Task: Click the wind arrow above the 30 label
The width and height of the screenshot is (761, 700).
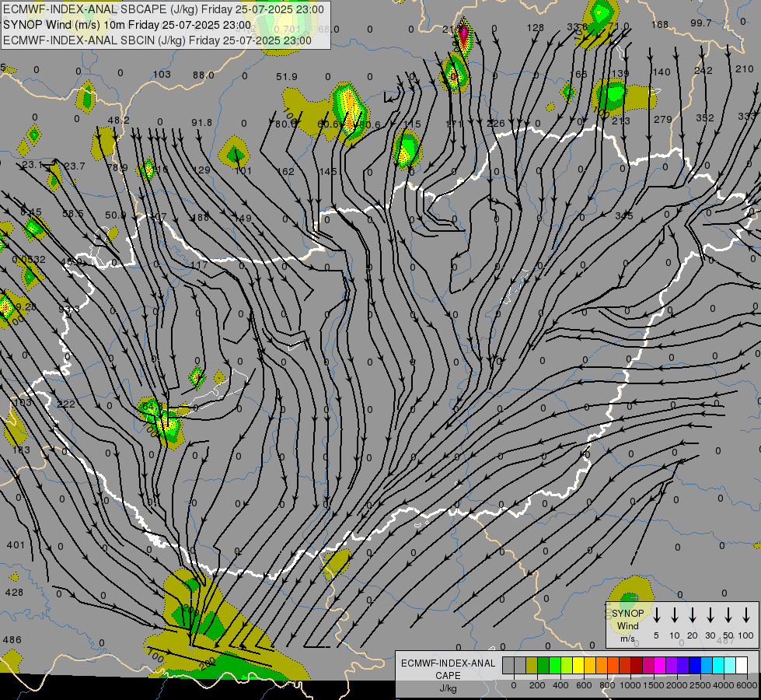Action: 710,614
